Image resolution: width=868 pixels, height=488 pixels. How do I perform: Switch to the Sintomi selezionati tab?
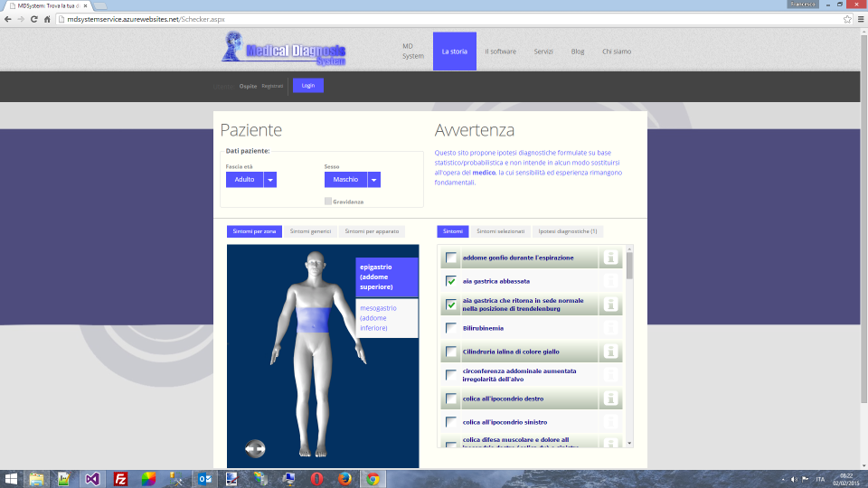point(500,231)
